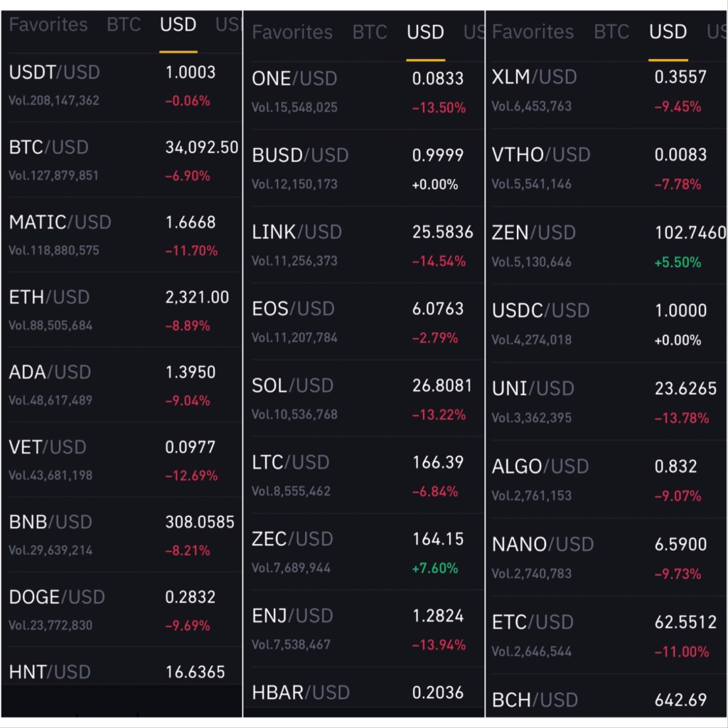Open the SOL/USD market row
The height and width of the screenshot is (728, 728).
point(292,385)
